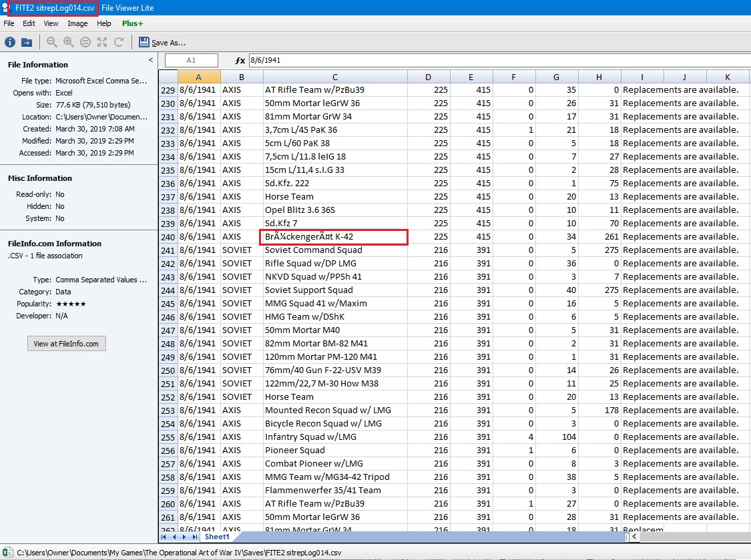Open the Edit menu
This screenshot has width=751, height=560.
point(29,23)
